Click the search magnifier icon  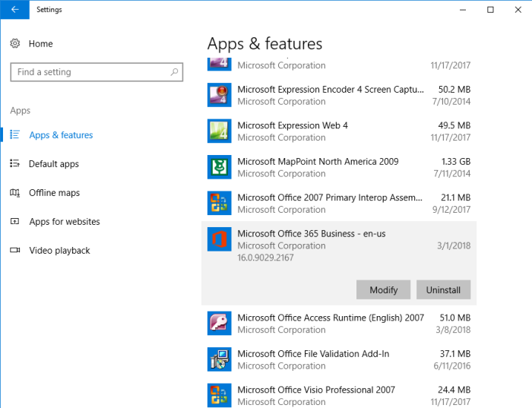coord(174,72)
